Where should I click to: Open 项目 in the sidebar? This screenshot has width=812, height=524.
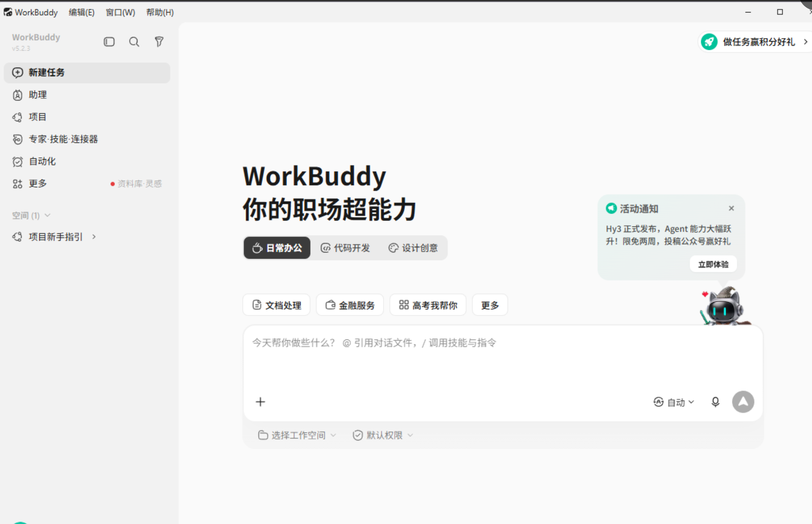(x=87, y=117)
